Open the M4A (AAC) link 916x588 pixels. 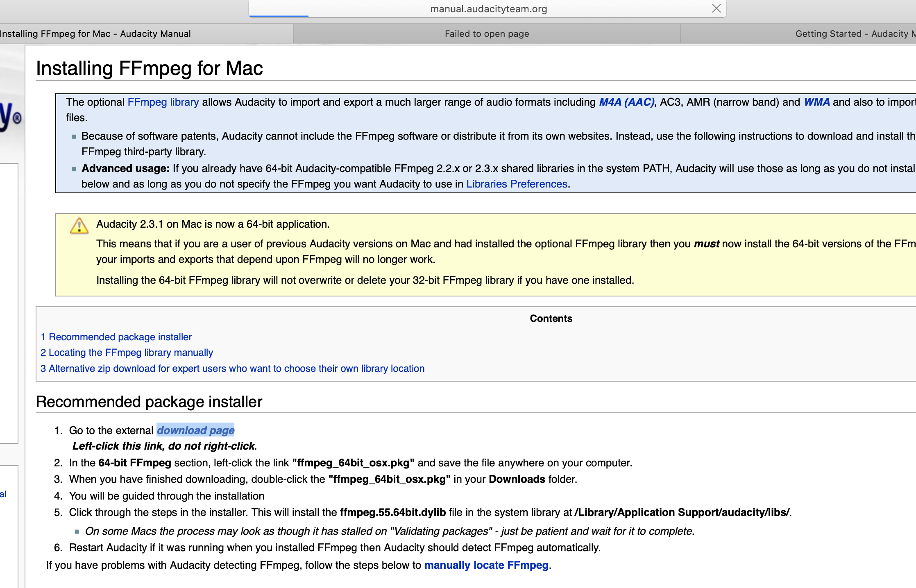[626, 102]
